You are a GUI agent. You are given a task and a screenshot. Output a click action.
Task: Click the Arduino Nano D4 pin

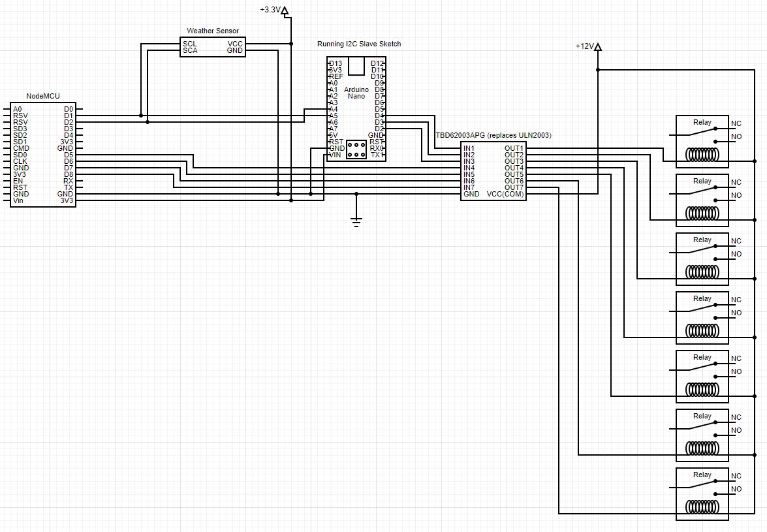click(379, 116)
